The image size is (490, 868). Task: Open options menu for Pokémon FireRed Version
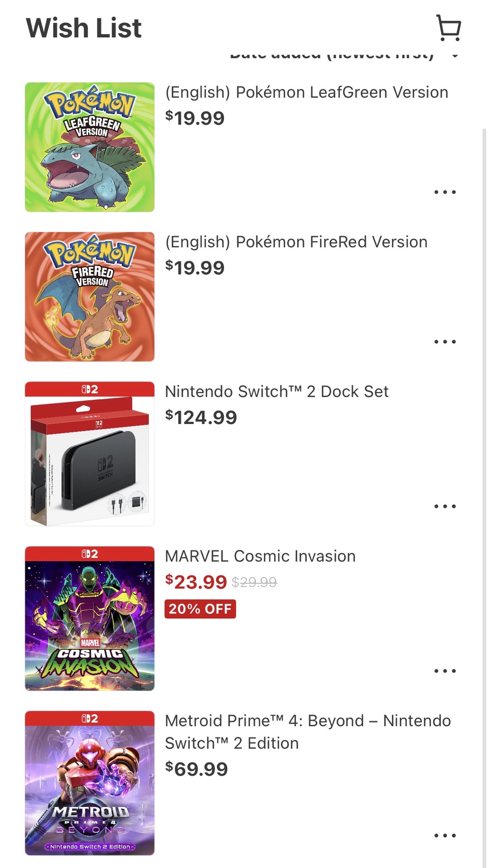pyautogui.click(x=445, y=342)
